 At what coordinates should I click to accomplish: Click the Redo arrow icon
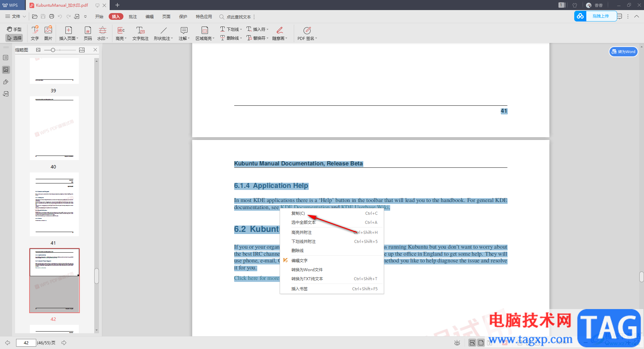68,16
